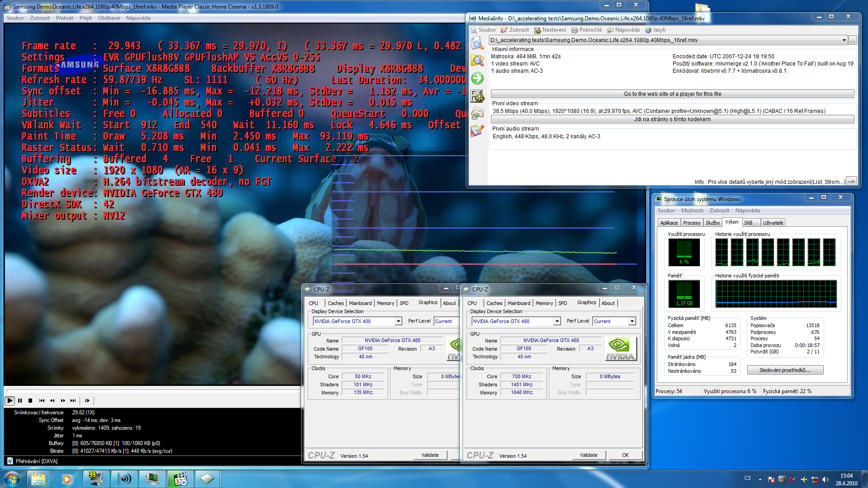Switch to the Služby tab in Task Manager

712,223
